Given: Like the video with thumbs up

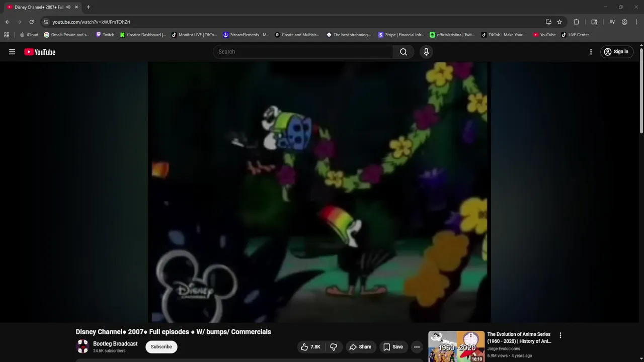Looking at the screenshot, I should tap(310, 347).
